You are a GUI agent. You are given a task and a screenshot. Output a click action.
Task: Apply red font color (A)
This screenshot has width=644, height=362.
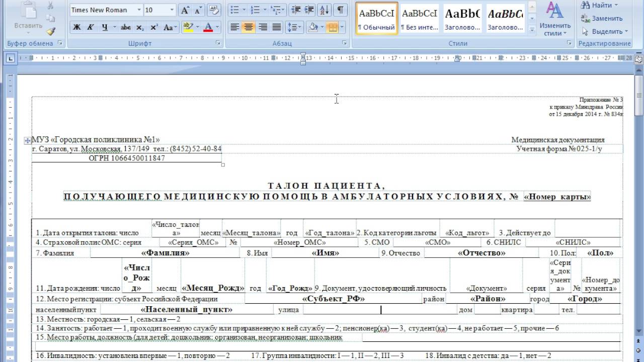click(x=207, y=27)
